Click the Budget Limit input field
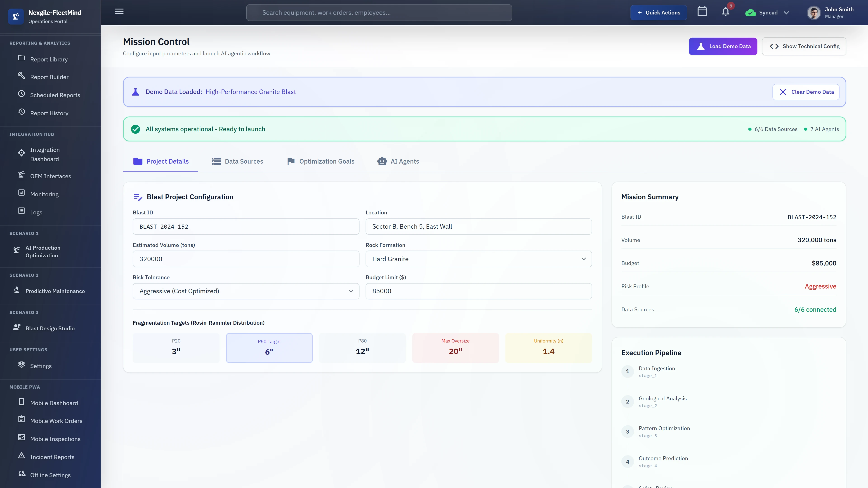The width and height of the screenshot is (868, 488). coord(479,291)
